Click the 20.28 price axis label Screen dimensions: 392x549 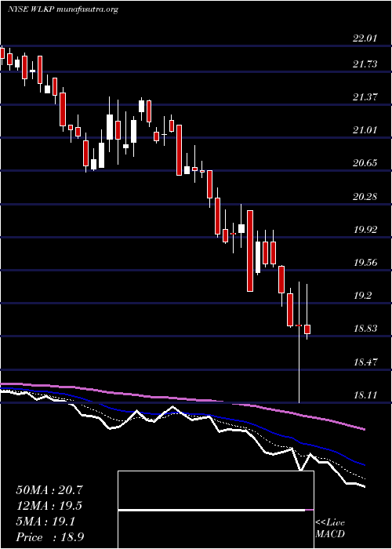point(365,197)
